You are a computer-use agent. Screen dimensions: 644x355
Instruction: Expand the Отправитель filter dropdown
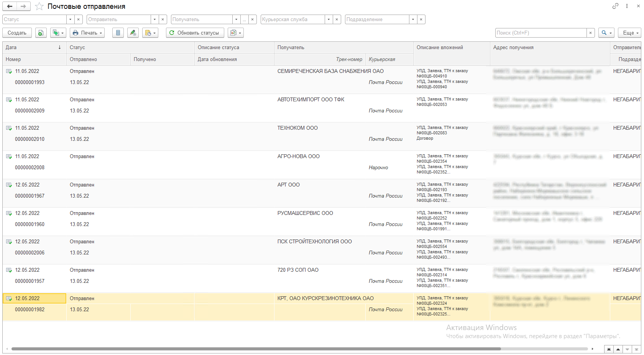[154, 20]
